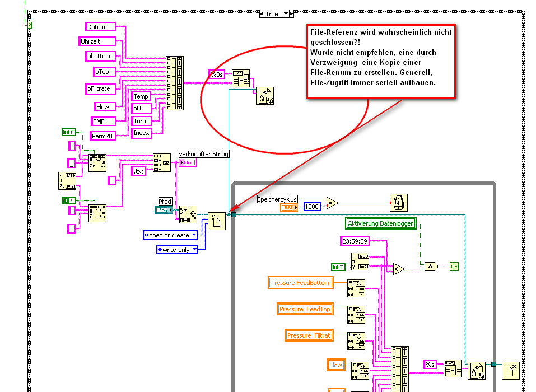
Task: Show next case with the arrow after True
Action: (291, 14)
